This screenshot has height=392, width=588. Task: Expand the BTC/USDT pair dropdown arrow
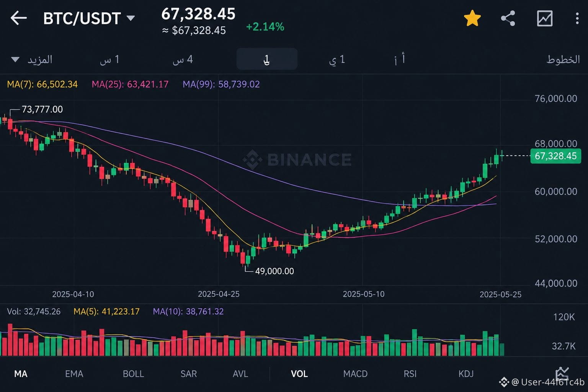click(131, 18)
